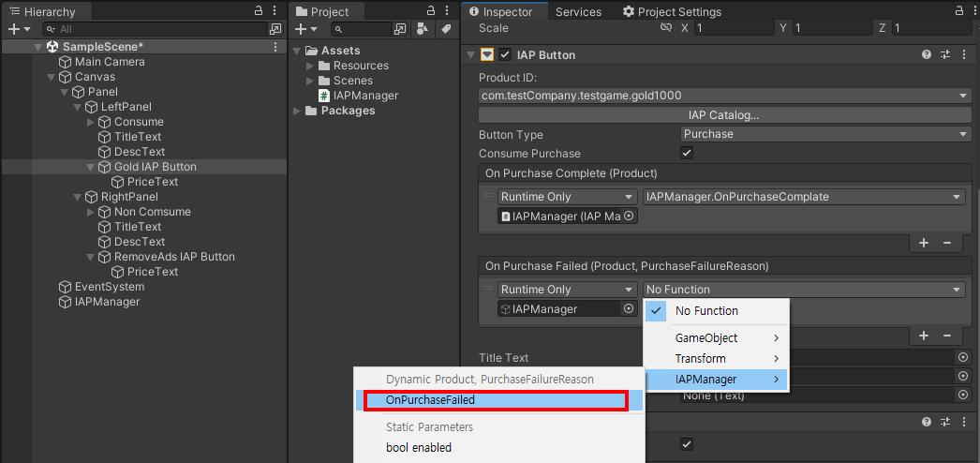Screen dimensions: 980x463
Task: Open IAP Button component more options
Action: point(963,55)
